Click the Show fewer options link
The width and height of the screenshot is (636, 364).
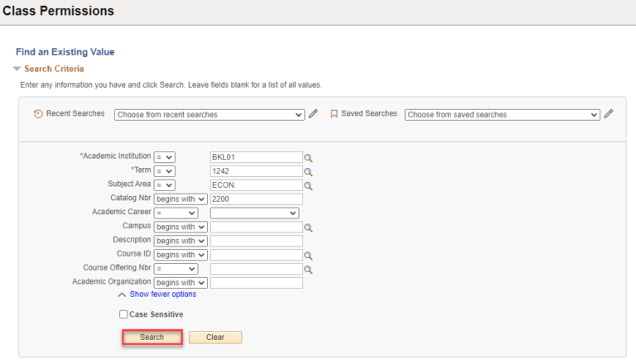pyautogui.click(x=162, y=294)
